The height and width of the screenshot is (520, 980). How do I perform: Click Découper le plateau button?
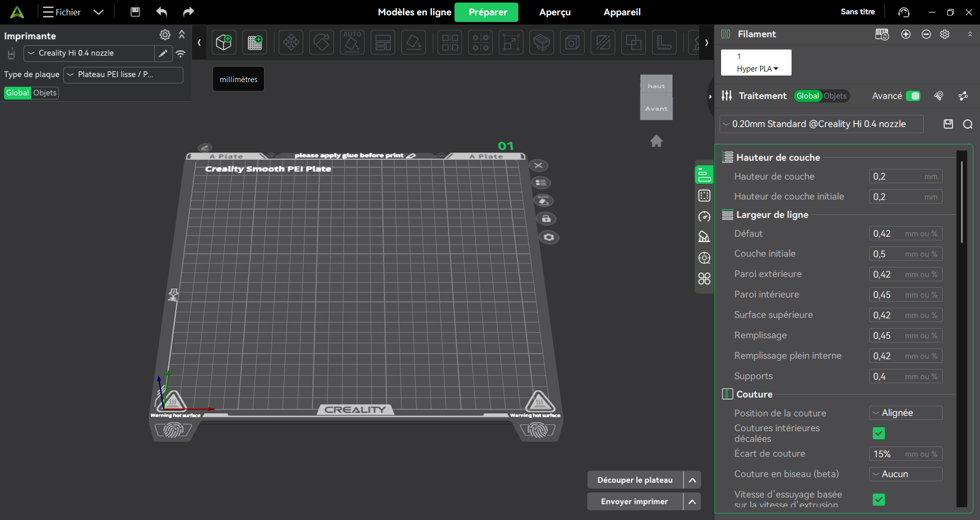point(635,480)
